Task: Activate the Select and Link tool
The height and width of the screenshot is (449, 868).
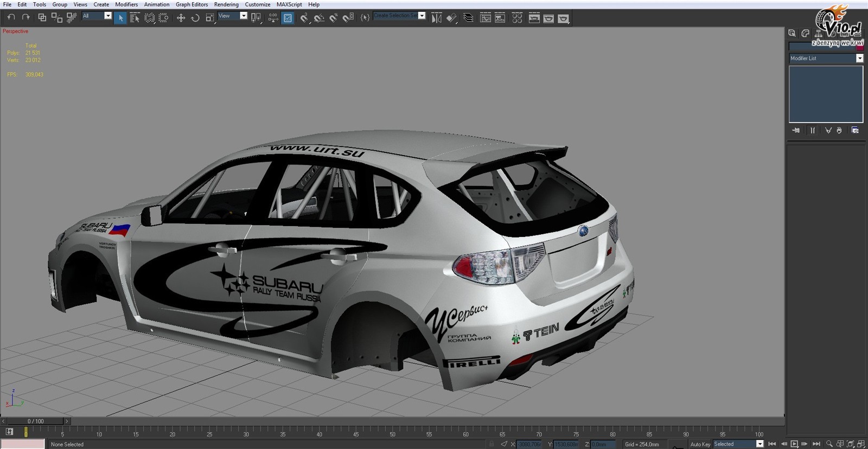Action: (42, 18)
